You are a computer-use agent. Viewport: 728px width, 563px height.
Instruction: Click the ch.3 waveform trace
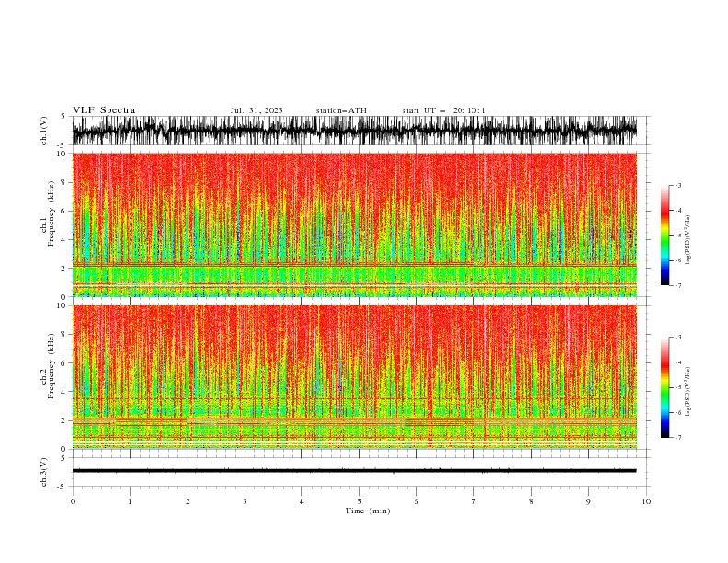[x=355, y=471]
